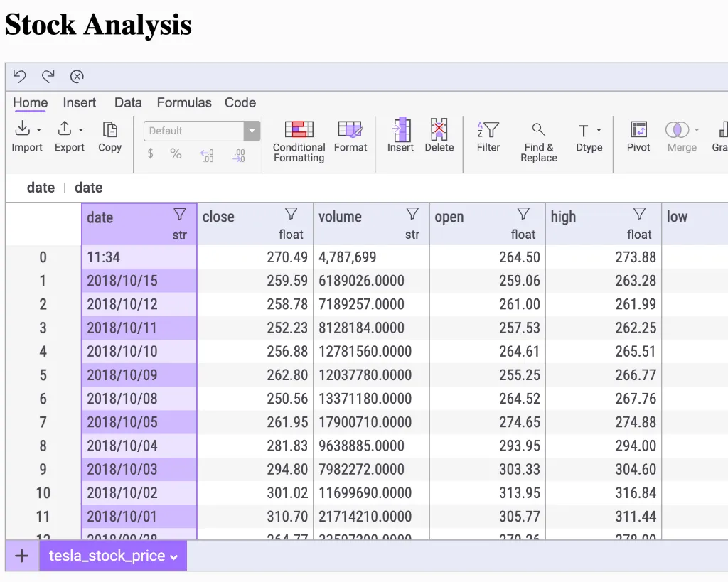Toggle filter on the volume column
The image size is (728, 582).
[412, 214]
